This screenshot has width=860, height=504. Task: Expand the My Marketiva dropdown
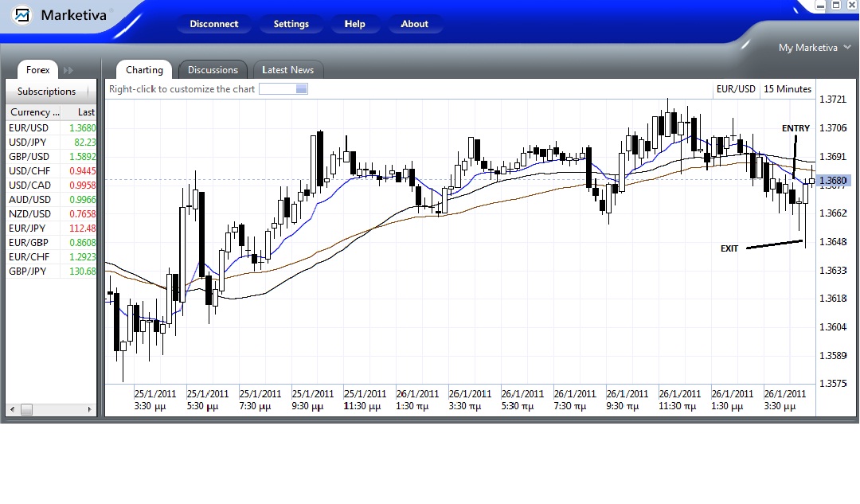(815, 48)
